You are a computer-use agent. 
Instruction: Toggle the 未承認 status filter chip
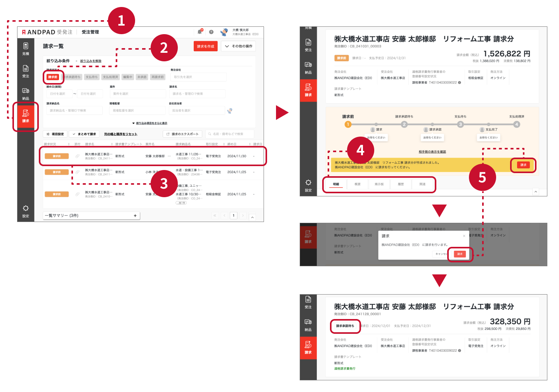tap(142, 77)
